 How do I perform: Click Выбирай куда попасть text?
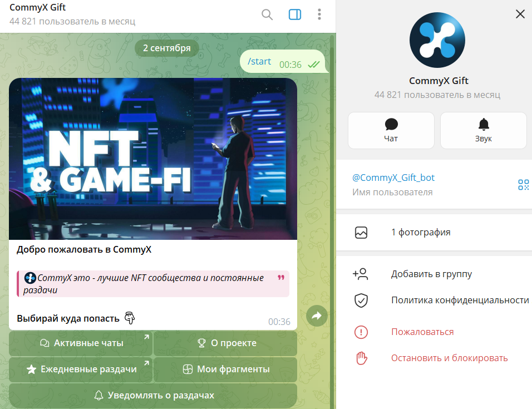click(68, 319)
